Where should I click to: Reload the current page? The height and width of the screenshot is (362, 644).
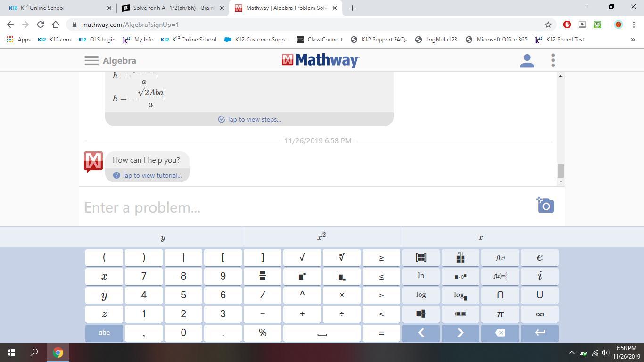[x=41, y=25]
